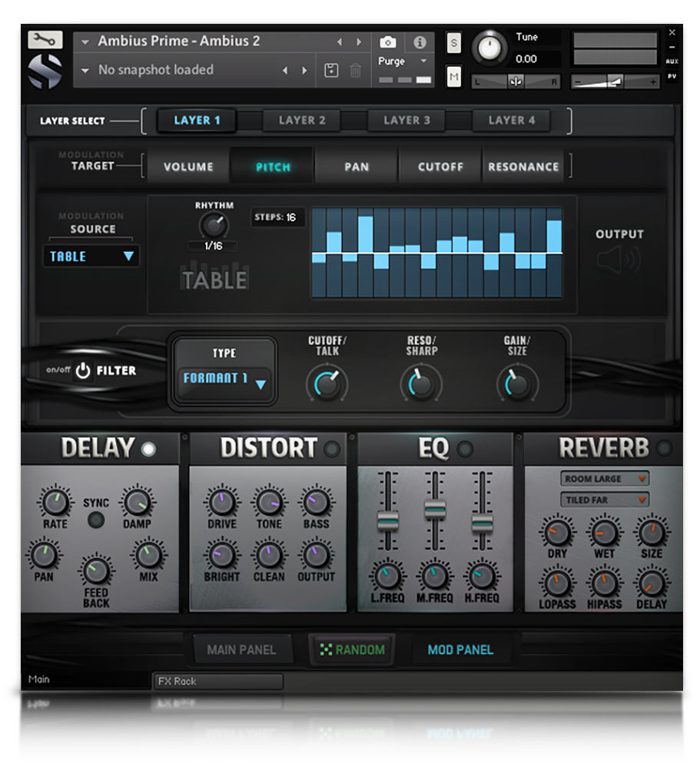This screenshot has height=770, width=700.
Task: Click the save snapshot disk icon
Action: 331,71
